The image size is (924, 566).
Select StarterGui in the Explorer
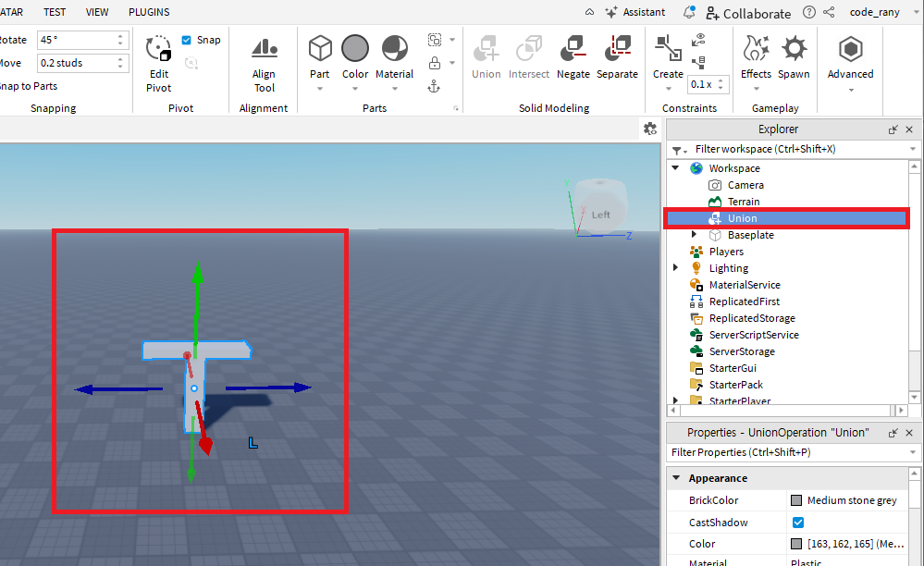[733, 368]
